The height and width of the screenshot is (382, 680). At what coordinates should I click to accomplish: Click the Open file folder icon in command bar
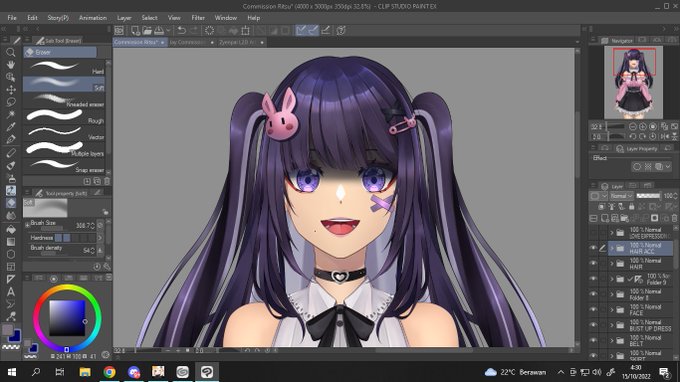147,30
